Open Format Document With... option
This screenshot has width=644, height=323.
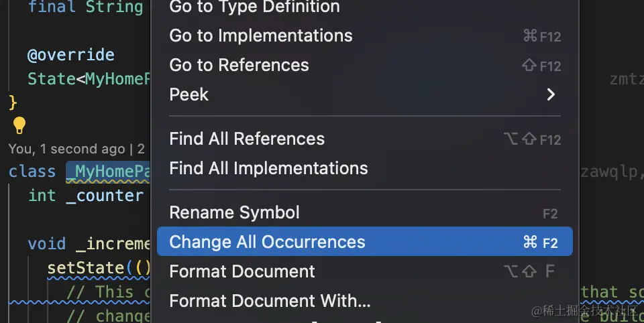tap(270, 301)
